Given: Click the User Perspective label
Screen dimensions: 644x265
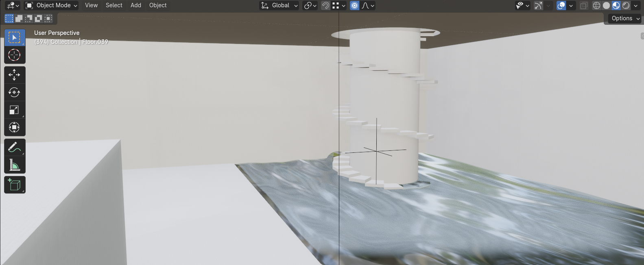Looking at the screenshot, I should [x=57, y=33].
